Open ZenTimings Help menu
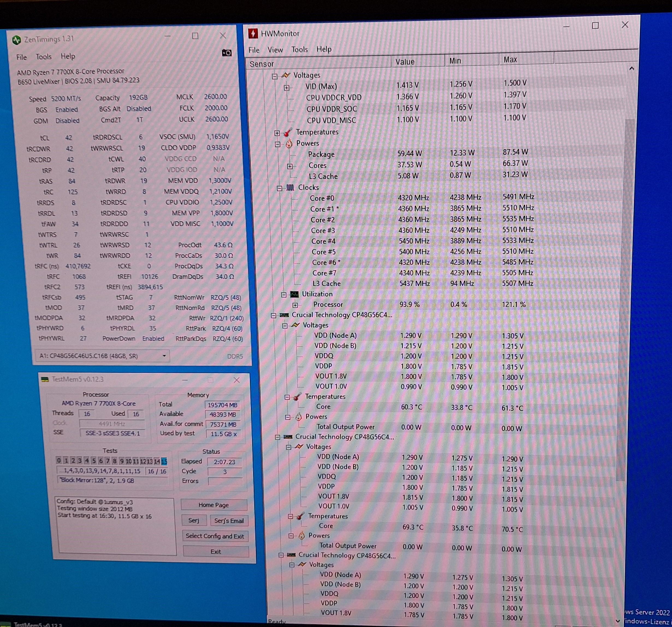 coord(68,56)
